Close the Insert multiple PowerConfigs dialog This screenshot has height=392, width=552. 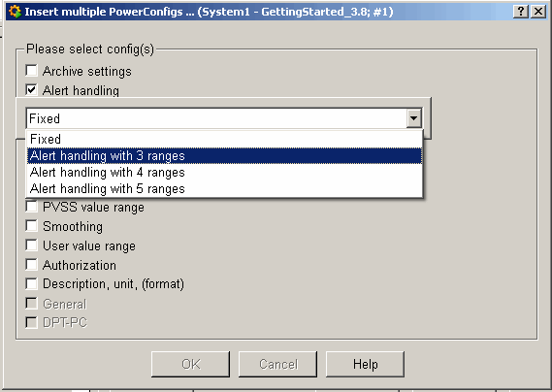pyautogui.click(x=538, y=12)
